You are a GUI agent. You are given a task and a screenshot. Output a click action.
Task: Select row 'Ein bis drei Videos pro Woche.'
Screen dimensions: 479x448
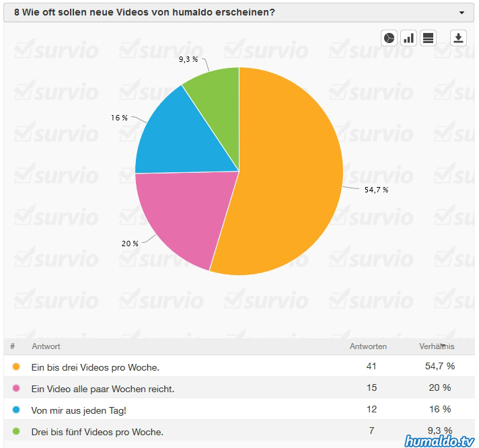(95, 367)
